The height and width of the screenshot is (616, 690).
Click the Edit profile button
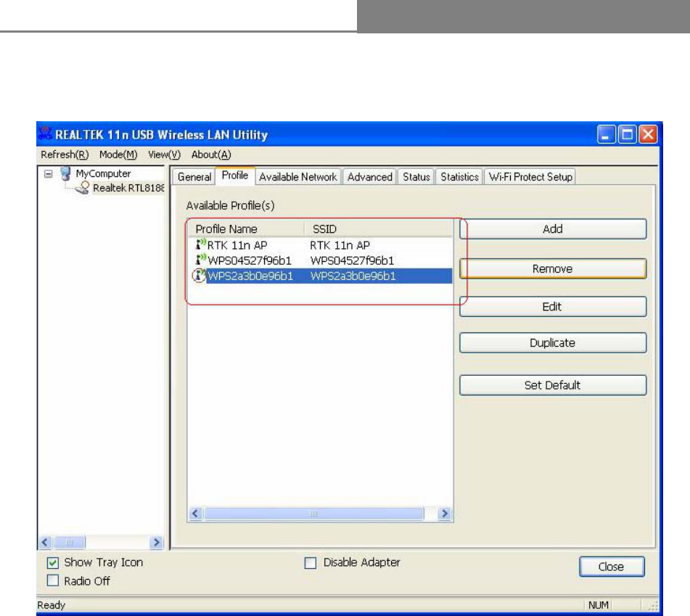pyautogui.click(x=553, y=306)
